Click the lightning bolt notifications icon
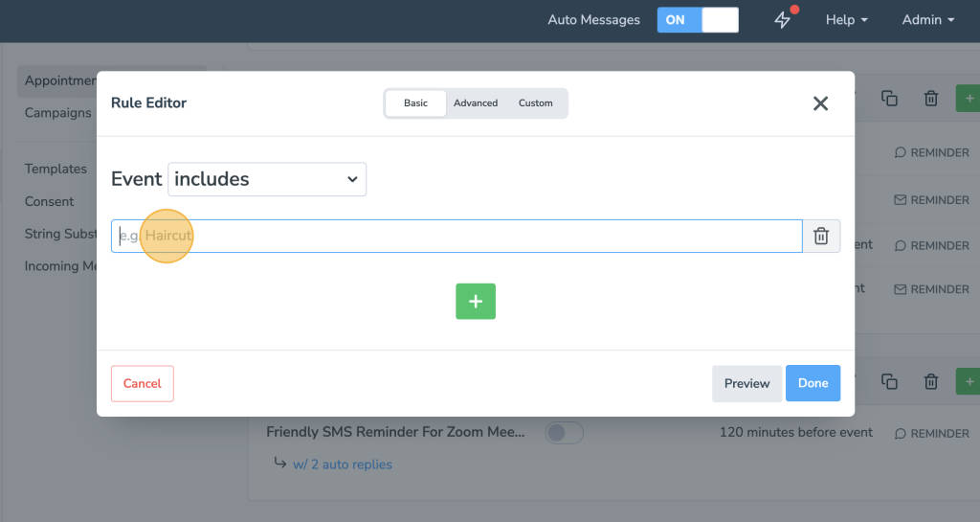Image resolution: width=980 pixels, height=522 pixels. [783, 20]
